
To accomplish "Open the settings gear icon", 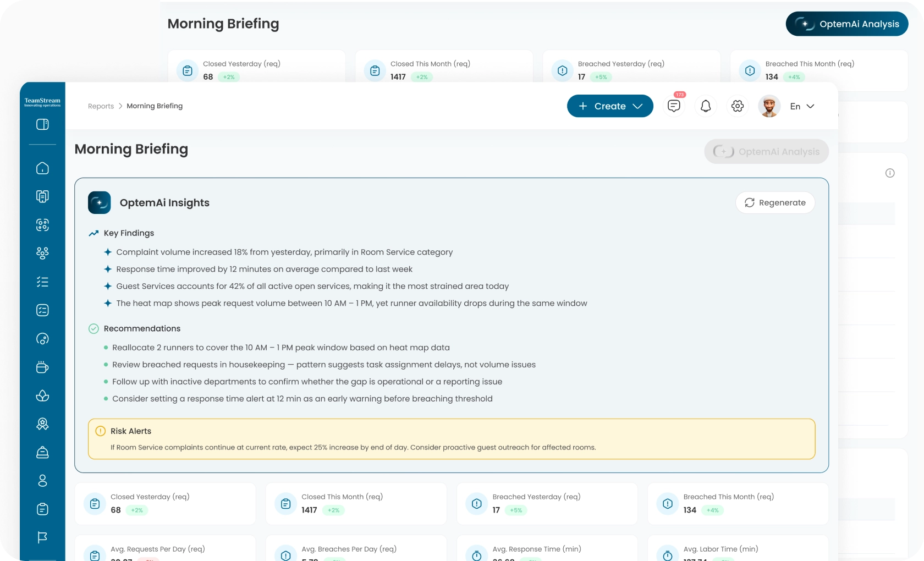I will click(738, 106).
